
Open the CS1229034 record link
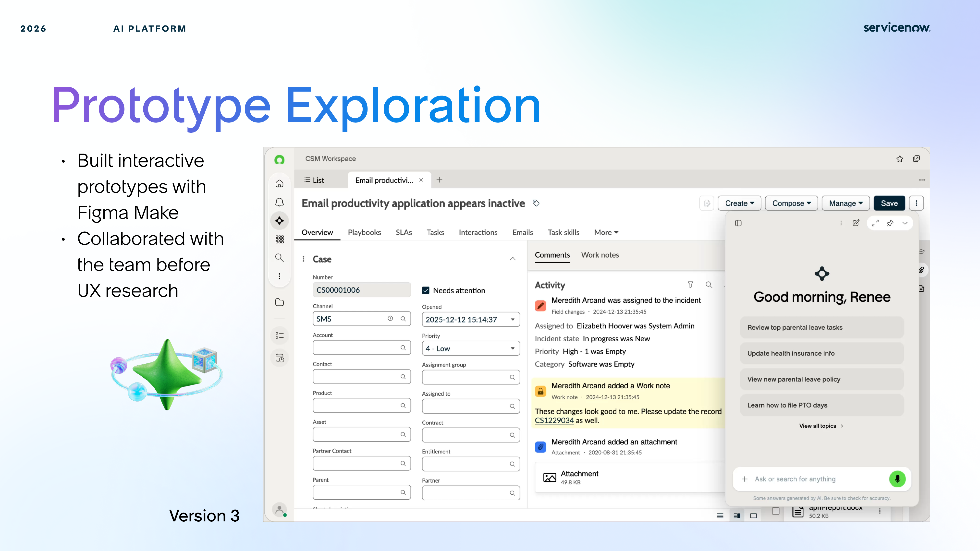[554, 420]
